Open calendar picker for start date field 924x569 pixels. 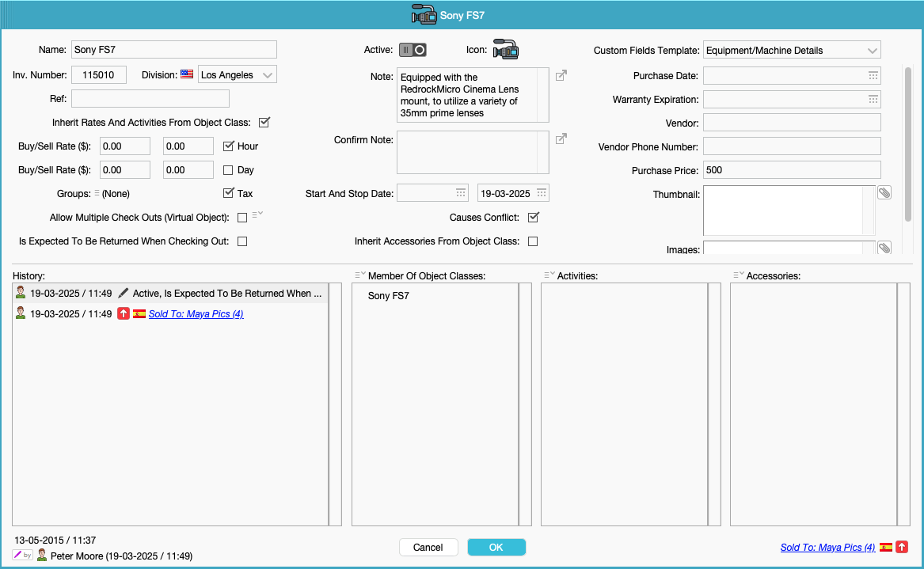[x=460, y=192]
